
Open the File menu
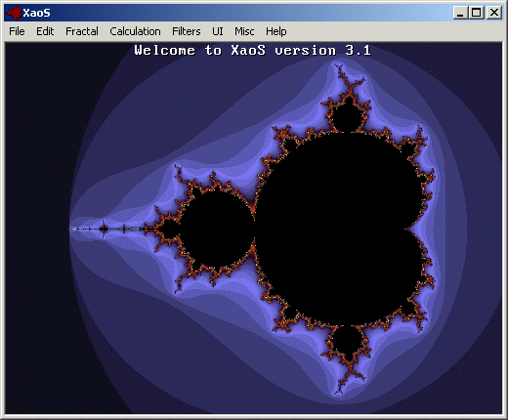click(x=17, y=31)
